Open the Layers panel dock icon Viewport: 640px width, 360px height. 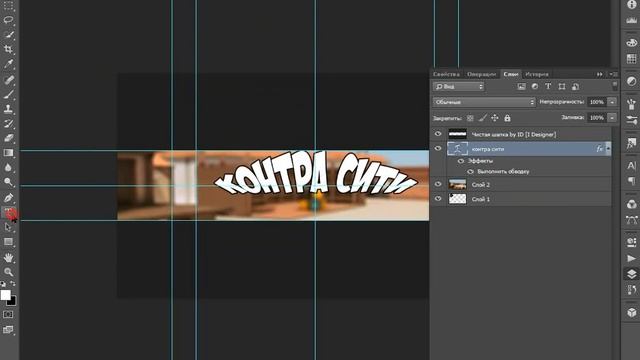click(631, 274)
